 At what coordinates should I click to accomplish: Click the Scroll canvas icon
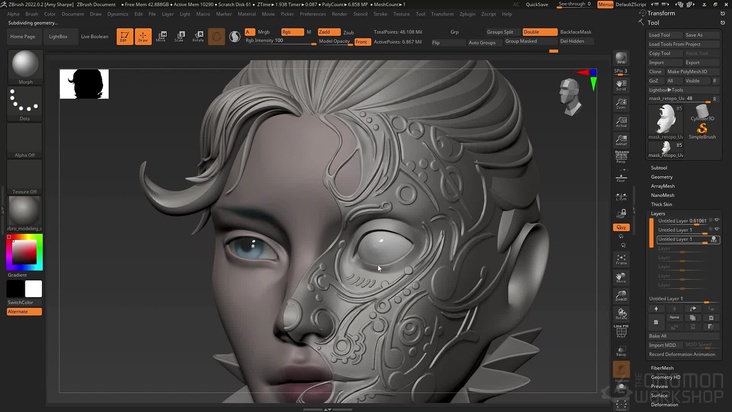click(621, 85)
